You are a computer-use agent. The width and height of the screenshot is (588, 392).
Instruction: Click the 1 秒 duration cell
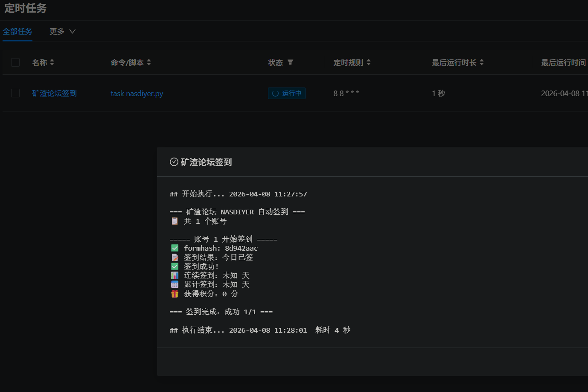[x=438, y=94]
